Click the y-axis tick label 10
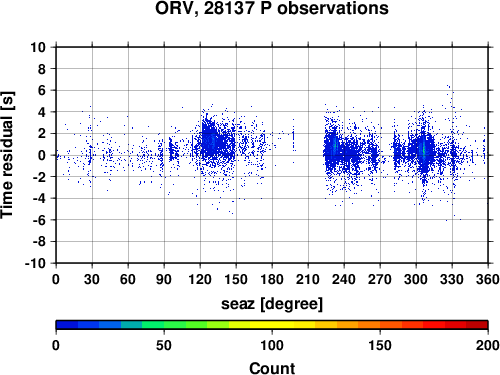 tap(38, 47)
